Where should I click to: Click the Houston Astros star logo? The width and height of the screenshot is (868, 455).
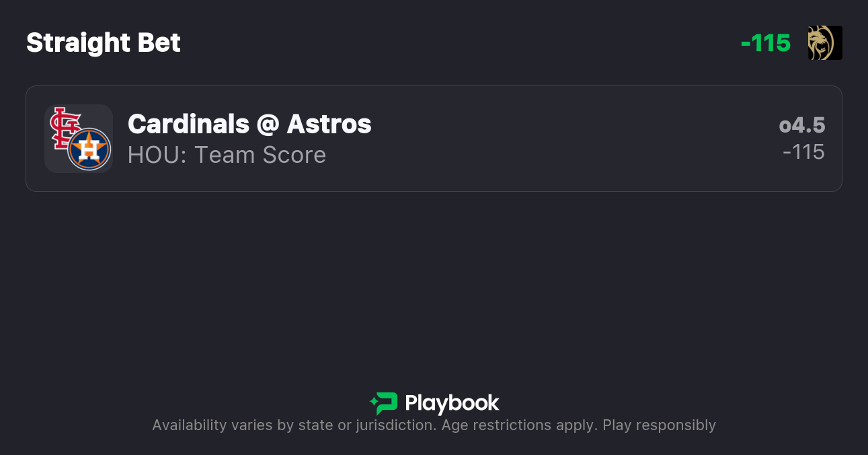89,149
